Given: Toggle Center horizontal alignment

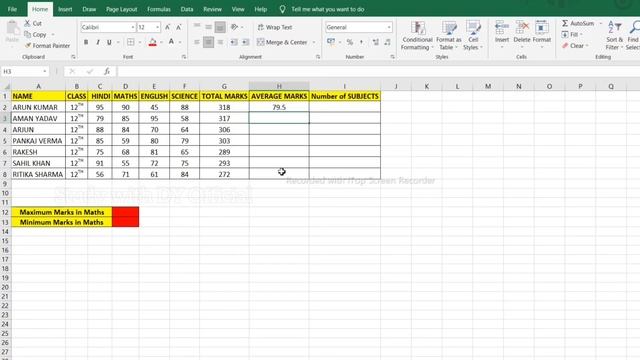Looking at the screenshot, I should coord(208,42).
